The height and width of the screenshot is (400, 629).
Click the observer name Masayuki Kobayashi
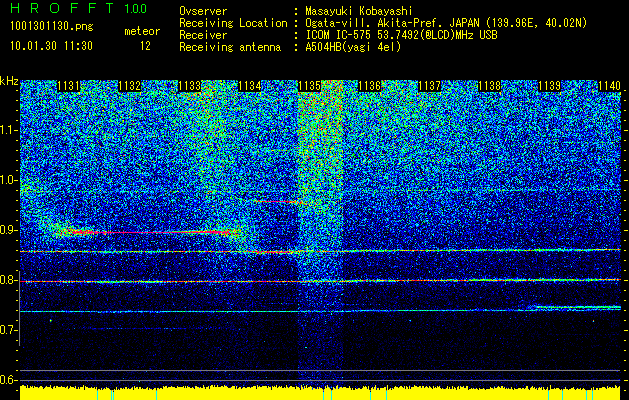click(359, 11)
